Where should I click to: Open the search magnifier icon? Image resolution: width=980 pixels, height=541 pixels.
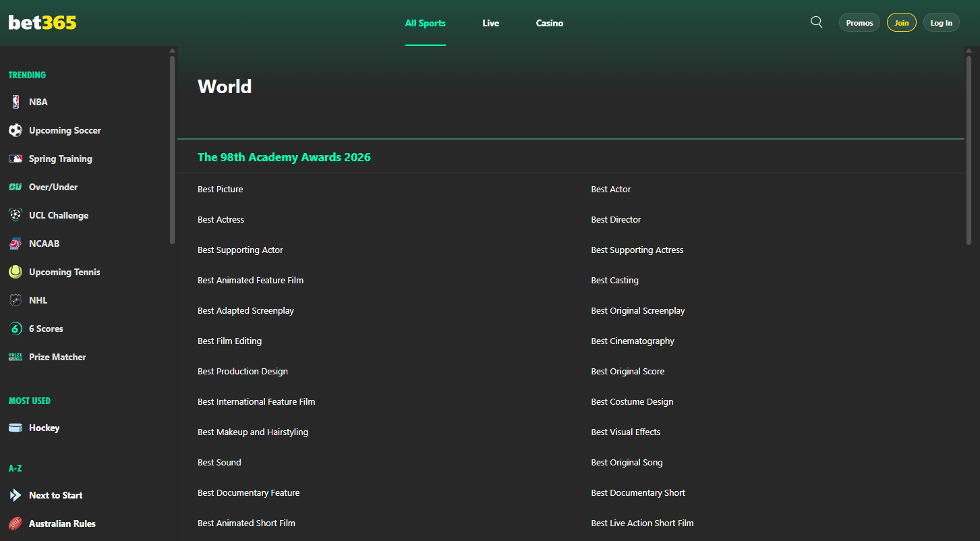point(816,22)
